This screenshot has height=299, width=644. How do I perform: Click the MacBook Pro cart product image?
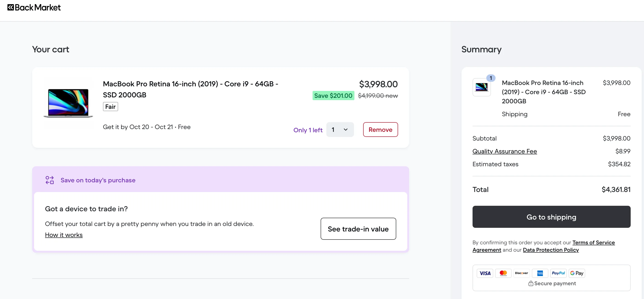pos(68,103)
